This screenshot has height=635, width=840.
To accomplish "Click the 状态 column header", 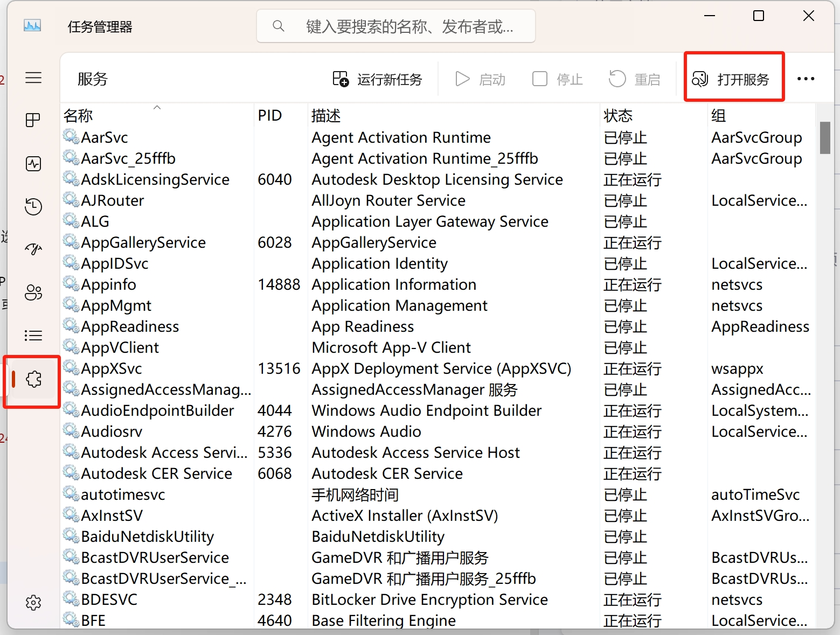I will pyautogui.click(x=617, y=115).
